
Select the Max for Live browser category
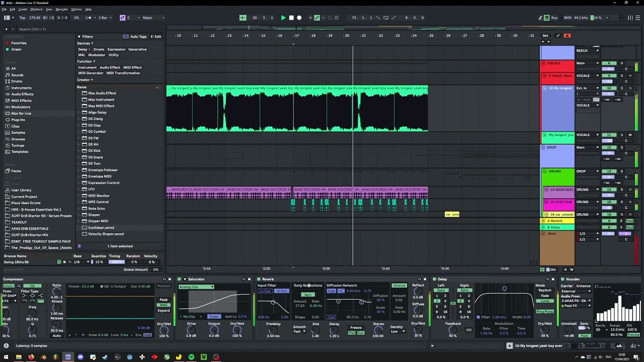[21, 113]
